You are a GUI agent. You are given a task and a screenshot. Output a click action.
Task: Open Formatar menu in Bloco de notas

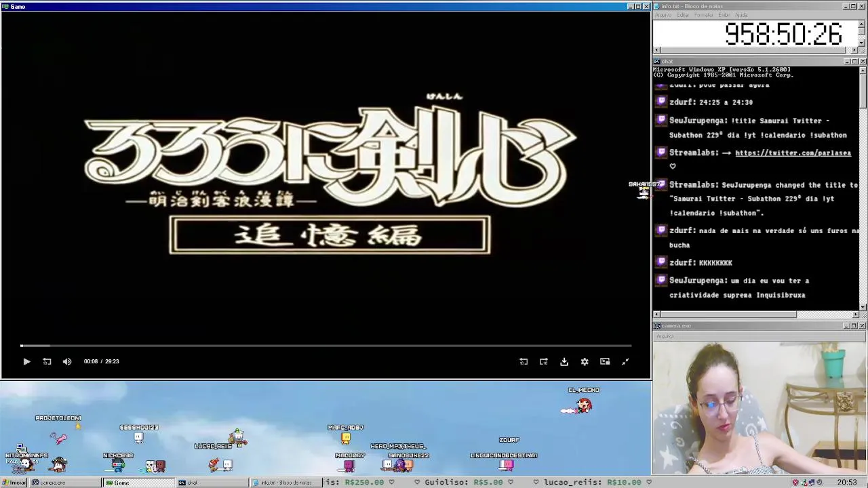coord(704,15)
